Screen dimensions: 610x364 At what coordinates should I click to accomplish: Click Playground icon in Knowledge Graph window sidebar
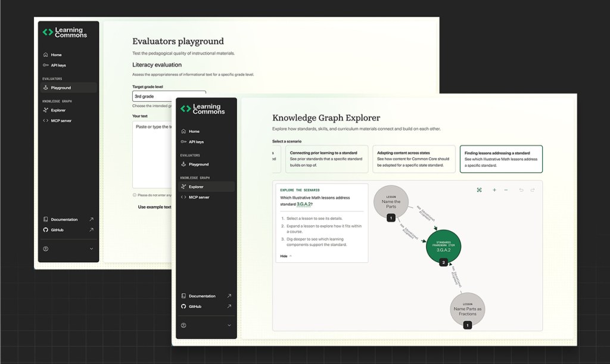point(183,164)
